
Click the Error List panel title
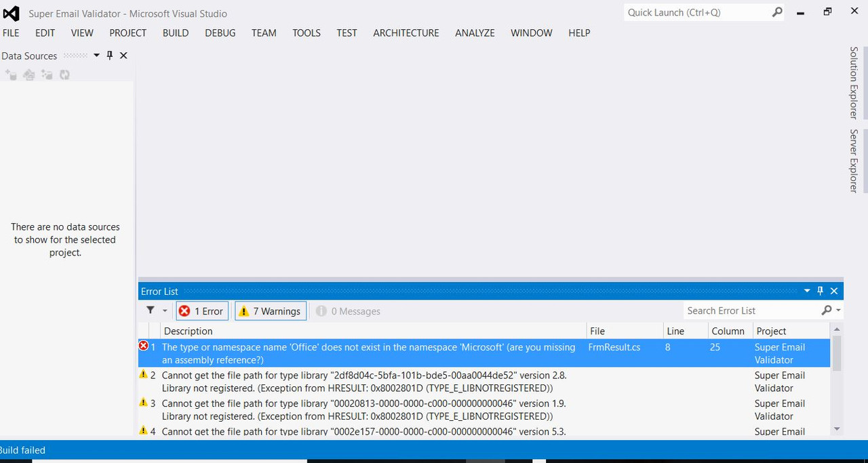pos(160,291)
